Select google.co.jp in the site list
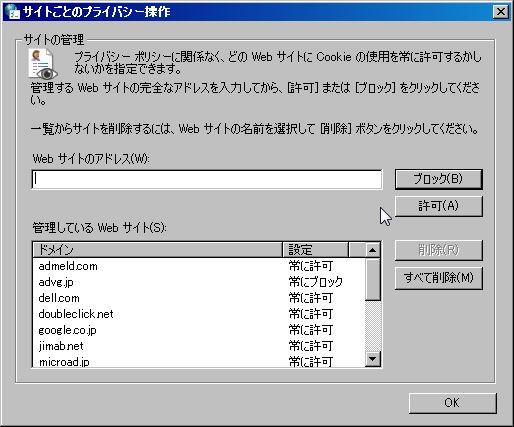This screenshot has width=514, height=427. coord(199,330)
